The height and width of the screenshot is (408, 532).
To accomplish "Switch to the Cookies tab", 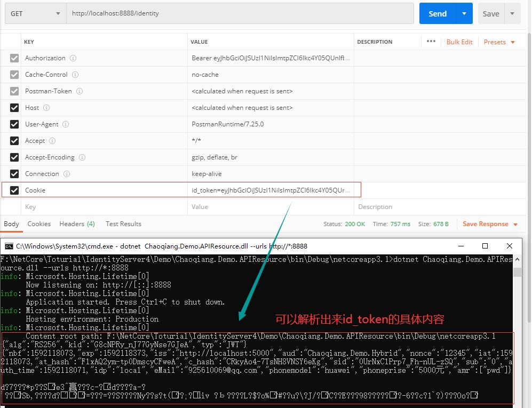I will coord(39,223).
